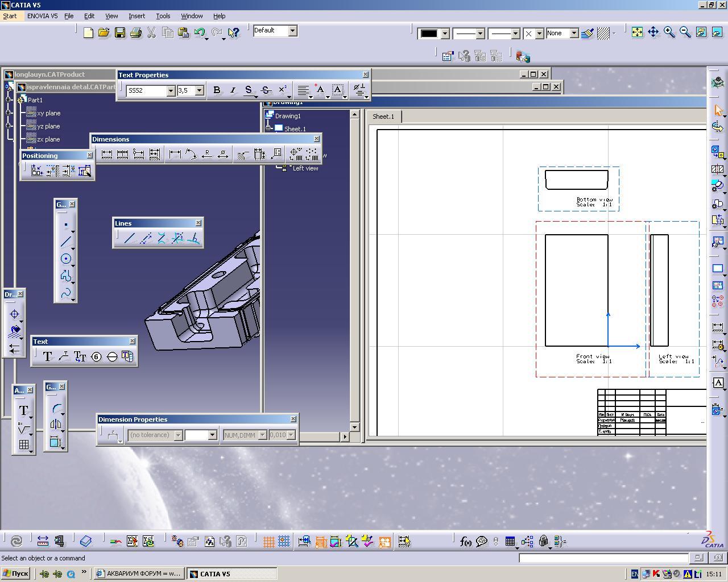Open the None pattern dropdown
This screenshot has width=728, height=582.
574,34
